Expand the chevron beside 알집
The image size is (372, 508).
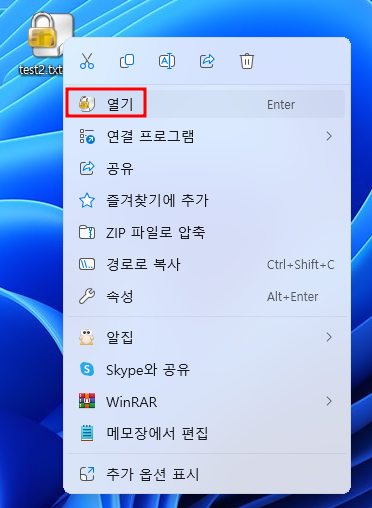[329, 337]
